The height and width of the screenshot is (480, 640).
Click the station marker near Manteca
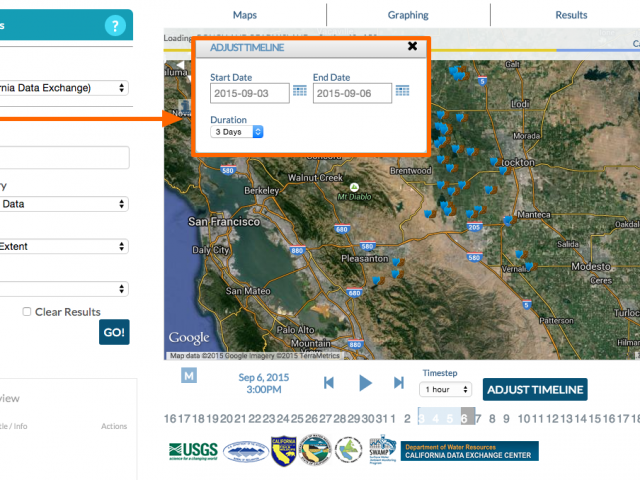coord(508,221)
